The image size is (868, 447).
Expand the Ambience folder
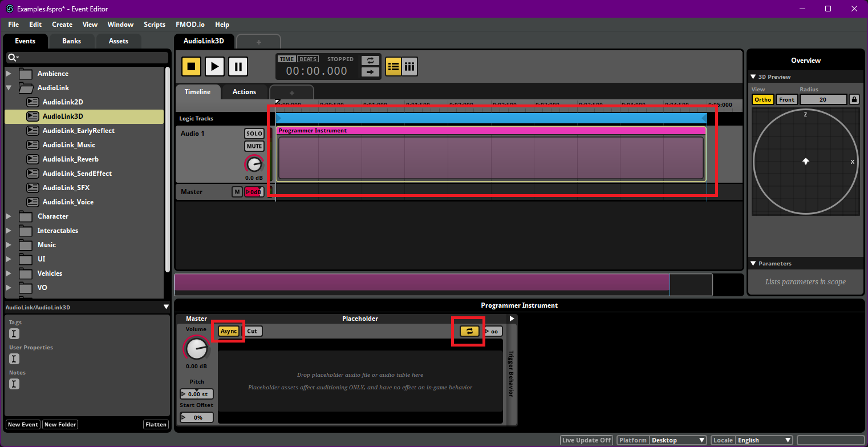pos(9,73)
